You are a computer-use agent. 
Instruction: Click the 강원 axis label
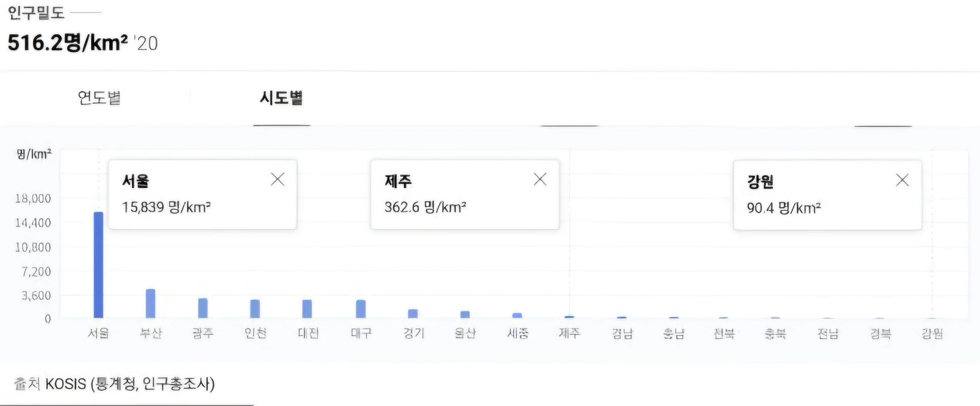932,334
